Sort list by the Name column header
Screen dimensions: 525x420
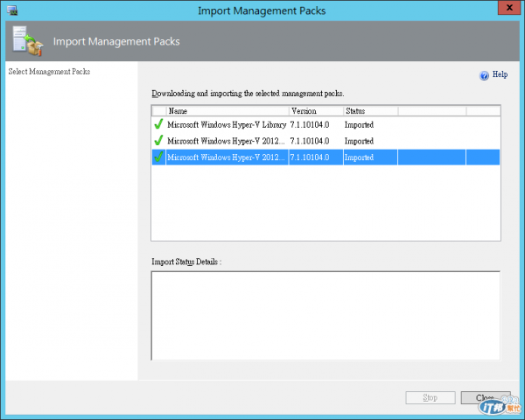(227, 111)
